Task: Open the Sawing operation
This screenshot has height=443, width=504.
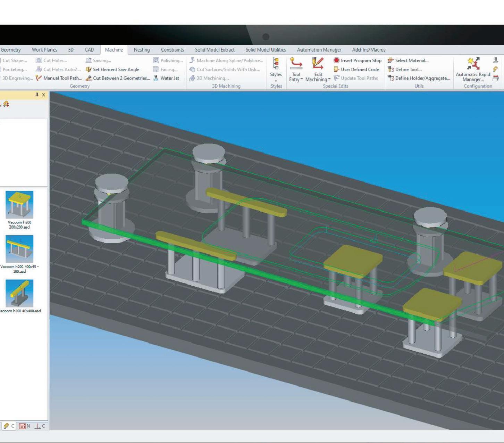Action: (x=98, y=60)
